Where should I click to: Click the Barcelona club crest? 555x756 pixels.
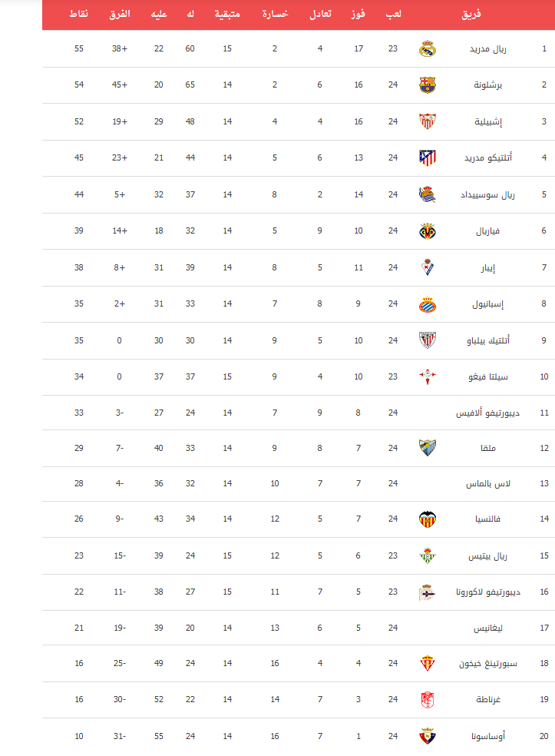point(428,85)
